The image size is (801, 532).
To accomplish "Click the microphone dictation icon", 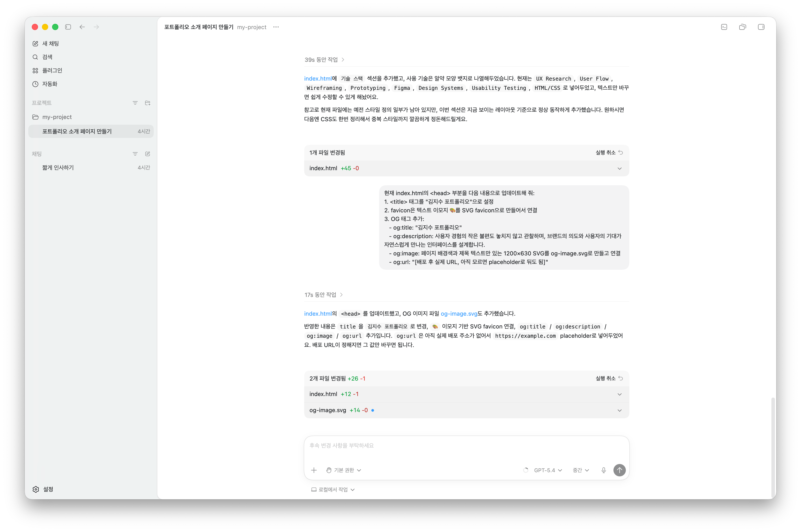I will coord(603,470).
